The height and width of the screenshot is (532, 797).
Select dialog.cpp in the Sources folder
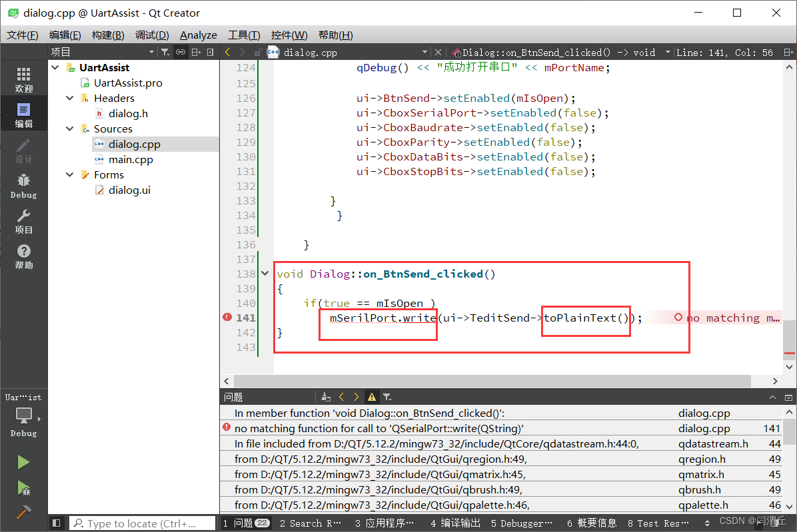[x=134, y=144]
